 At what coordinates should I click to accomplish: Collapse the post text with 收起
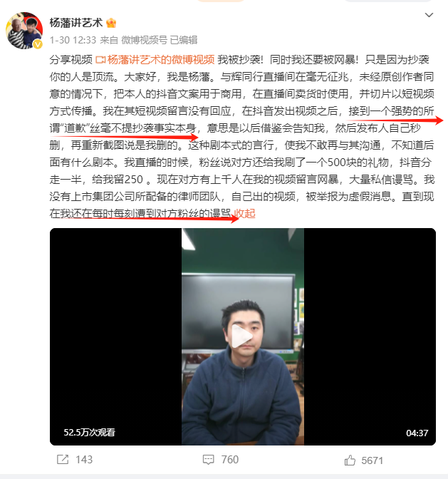(244, 213)
